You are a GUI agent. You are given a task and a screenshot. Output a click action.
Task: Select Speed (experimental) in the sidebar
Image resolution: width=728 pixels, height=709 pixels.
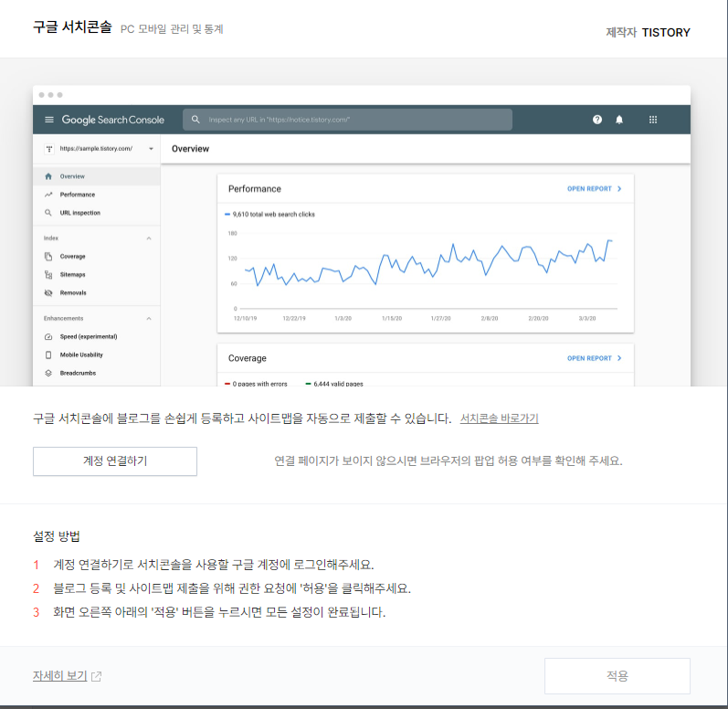point(89,336)
